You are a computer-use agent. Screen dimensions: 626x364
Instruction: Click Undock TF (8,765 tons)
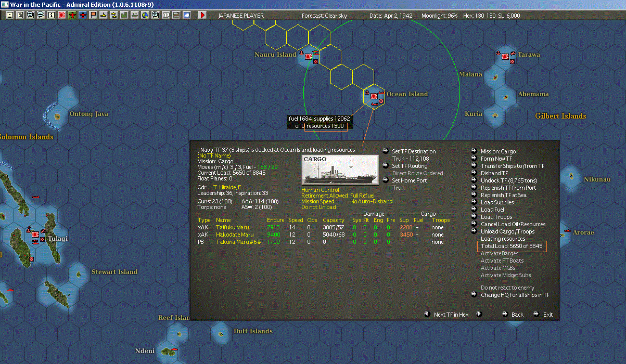click(x=508, y=180)
